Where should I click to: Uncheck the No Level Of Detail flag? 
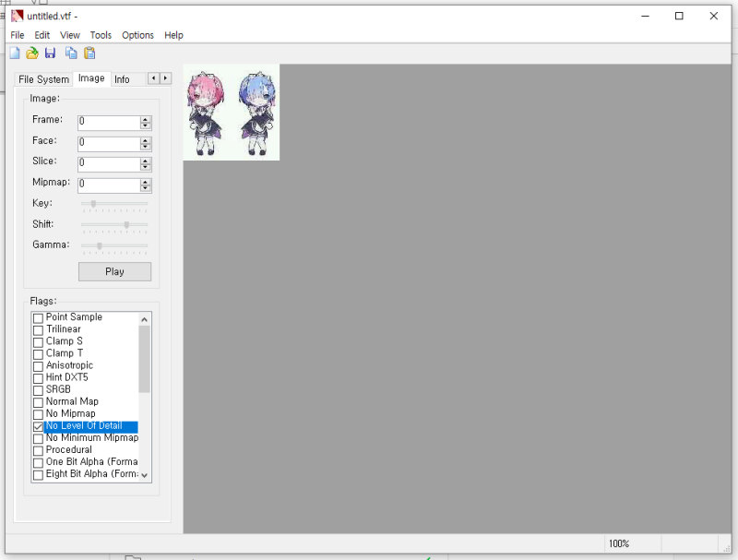(38, 427)
